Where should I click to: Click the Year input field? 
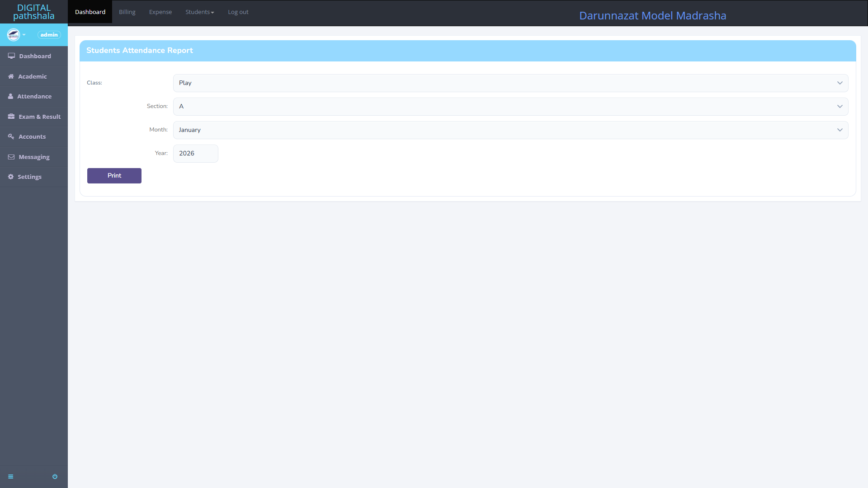[x=195, y=154]
